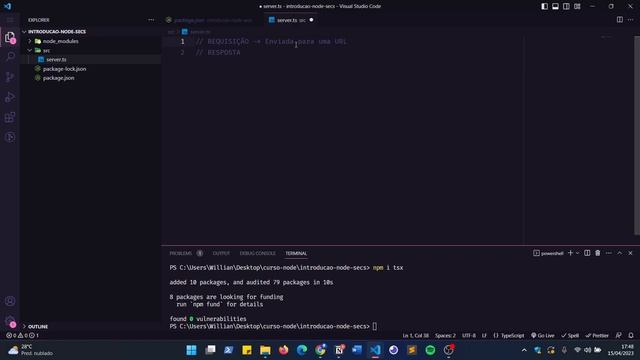This screenshot has width=640, height=360.
Task: Kill the terminal with trash icon
Action: point(598,253)
